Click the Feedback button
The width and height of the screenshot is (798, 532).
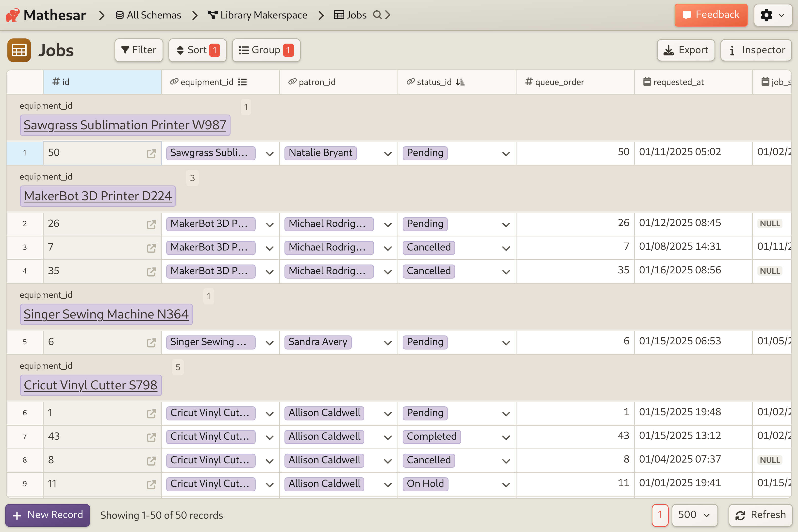(x=711, y=15)
